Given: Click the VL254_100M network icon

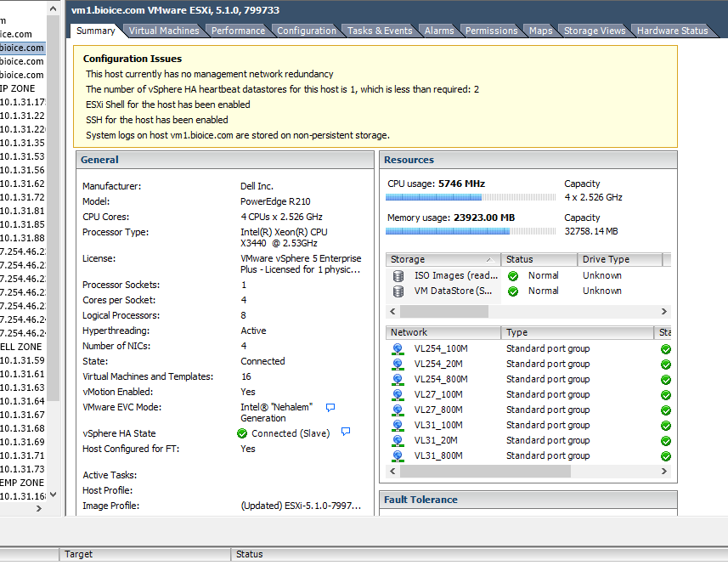Looking at the screenshot, I should click(x=398, y=348).
